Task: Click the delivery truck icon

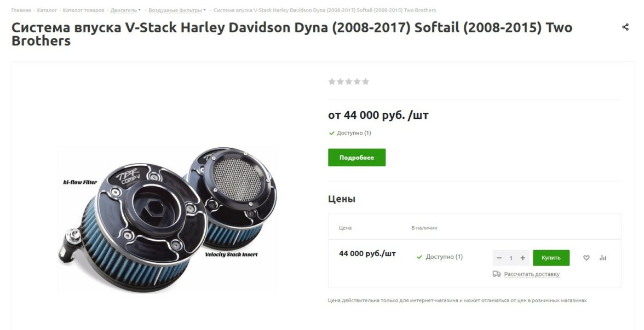Action: 497,274
